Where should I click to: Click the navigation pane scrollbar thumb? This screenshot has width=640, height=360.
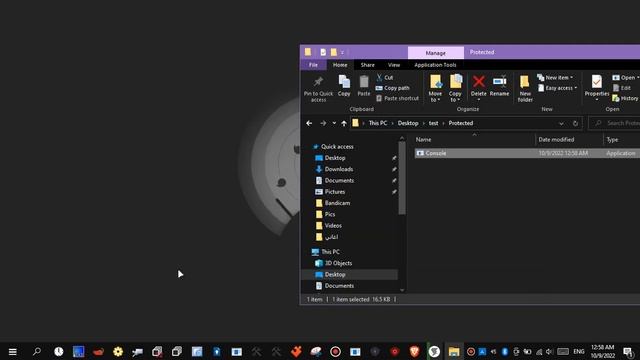point(402,178)
